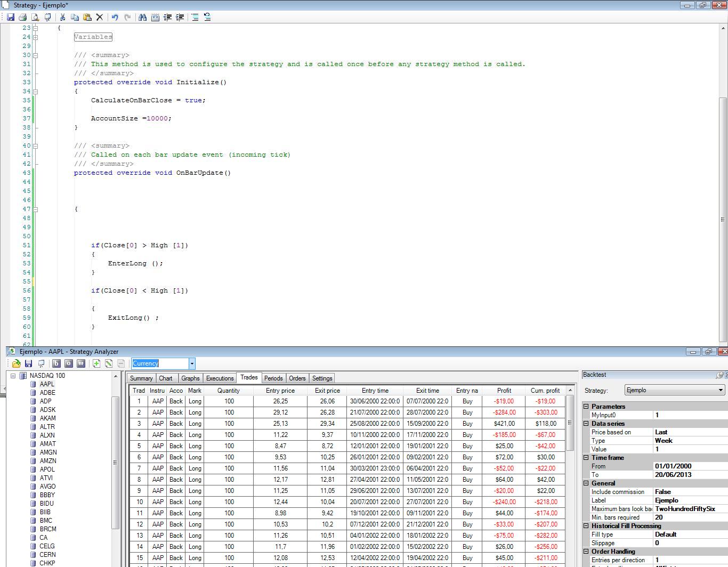Screen dimensions: 728x567
Task: Sort trades by Entry price column header
Action: (x=280, y=391)
